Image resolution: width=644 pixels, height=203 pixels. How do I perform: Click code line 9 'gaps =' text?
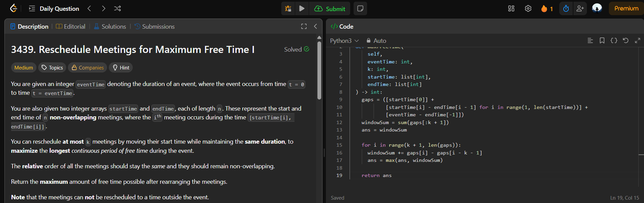tap(371, 100)
